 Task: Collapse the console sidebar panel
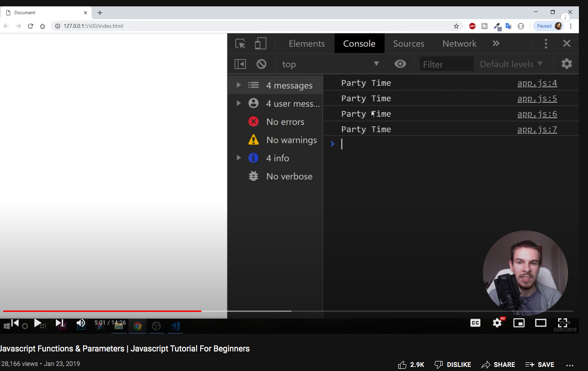click(240, 64)
